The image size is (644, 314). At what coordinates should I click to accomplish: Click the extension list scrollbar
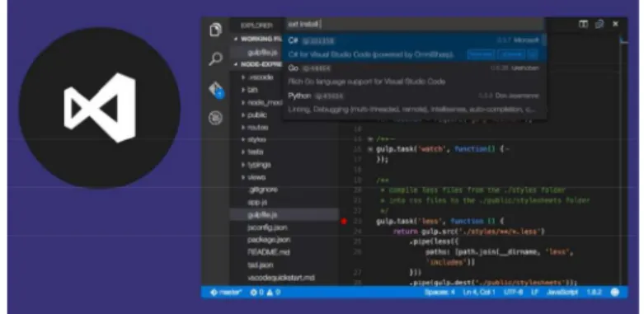tap(544, 40)
